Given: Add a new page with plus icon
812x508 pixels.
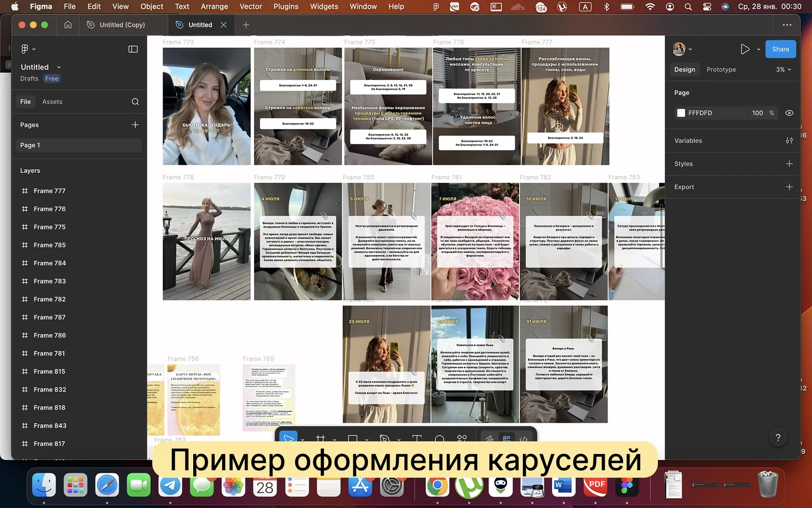Looking at the screenshot, I should (135, 125).
